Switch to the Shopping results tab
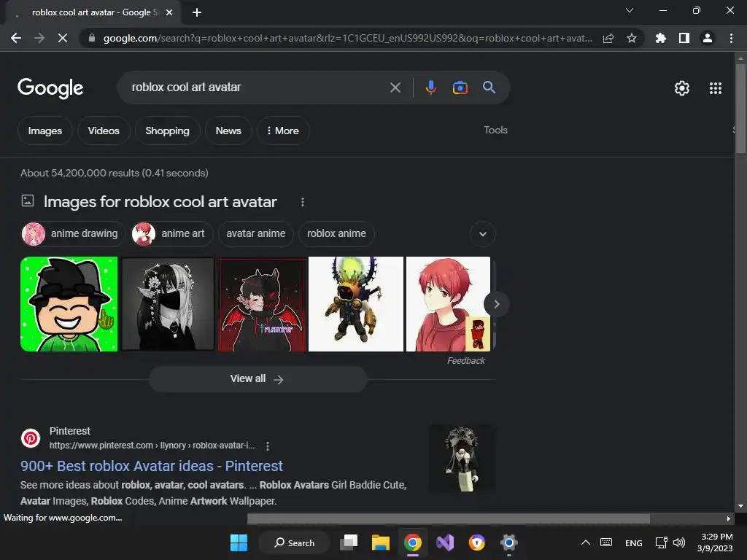Screen dimensions: 747x560 click(x=167, y=131)
